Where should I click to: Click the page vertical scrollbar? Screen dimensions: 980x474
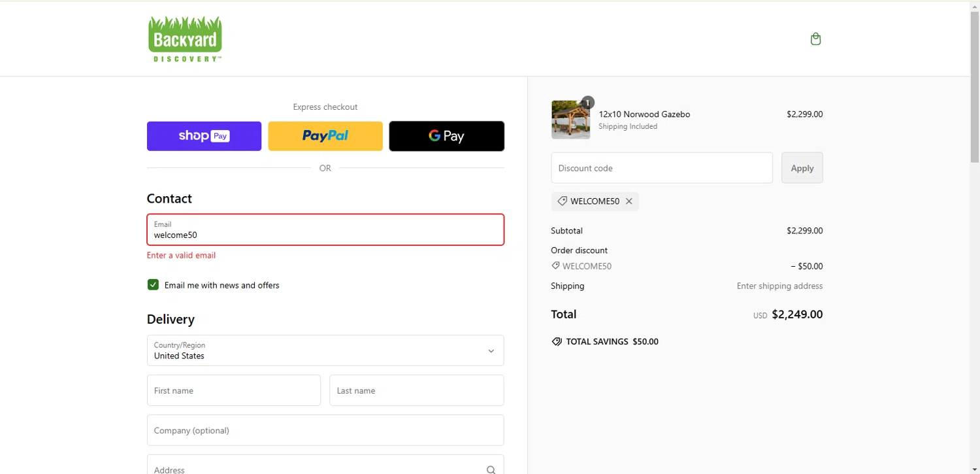(x=974, y=262)
